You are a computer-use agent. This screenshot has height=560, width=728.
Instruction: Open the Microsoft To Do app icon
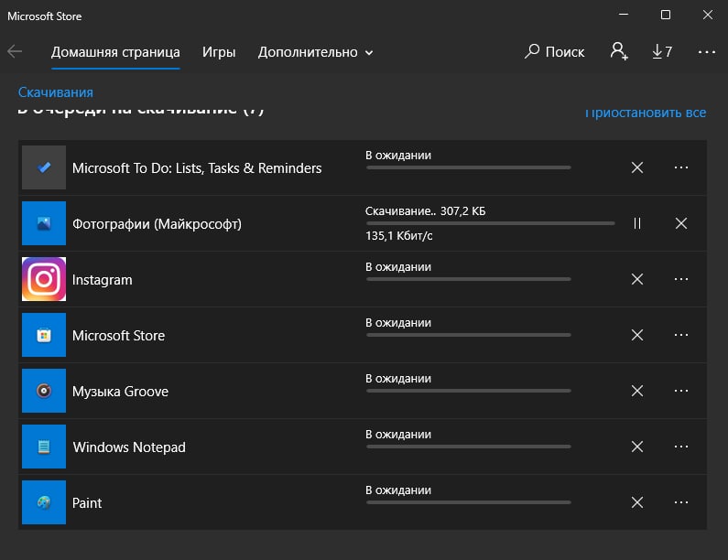point(44,167)
